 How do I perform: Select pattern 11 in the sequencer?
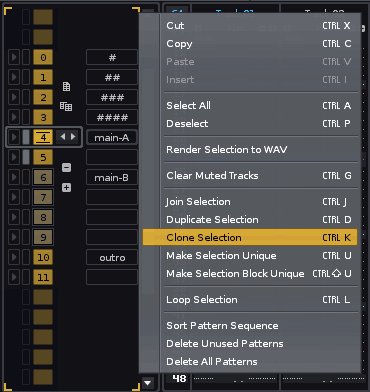pos(43,277)
